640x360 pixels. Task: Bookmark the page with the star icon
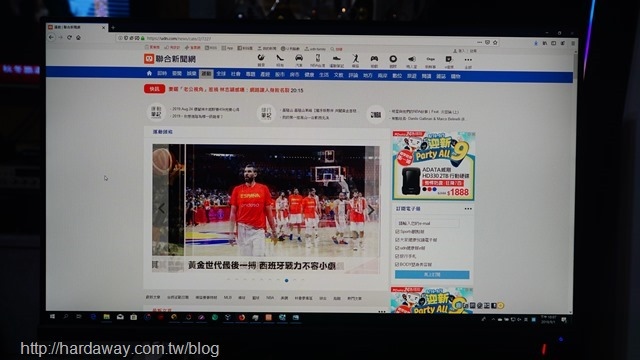[495, 42]
